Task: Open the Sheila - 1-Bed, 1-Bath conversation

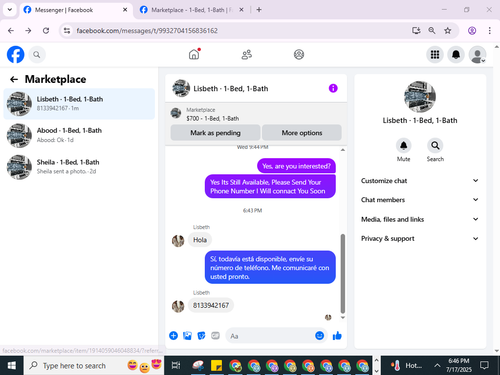Action: tap(79, 167)
